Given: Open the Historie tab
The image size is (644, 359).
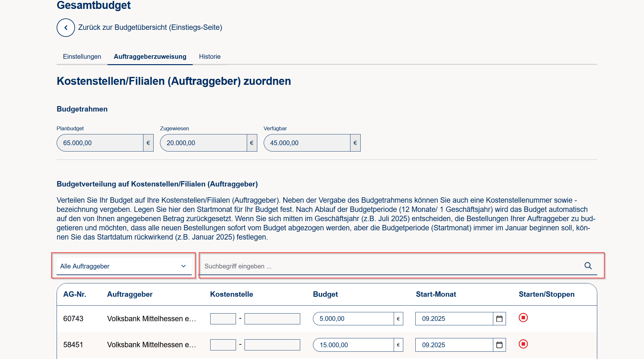Looking at the screenshot, I should click(210, 57).
